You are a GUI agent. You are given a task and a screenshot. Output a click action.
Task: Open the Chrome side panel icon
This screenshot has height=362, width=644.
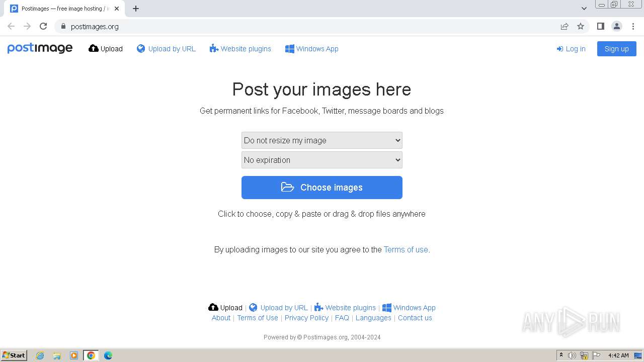click(600, 26)
